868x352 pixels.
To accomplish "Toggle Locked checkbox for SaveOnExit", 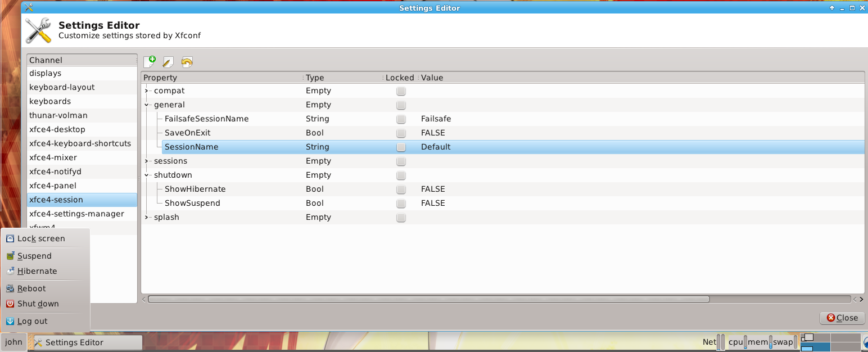I will click(401, 133).
